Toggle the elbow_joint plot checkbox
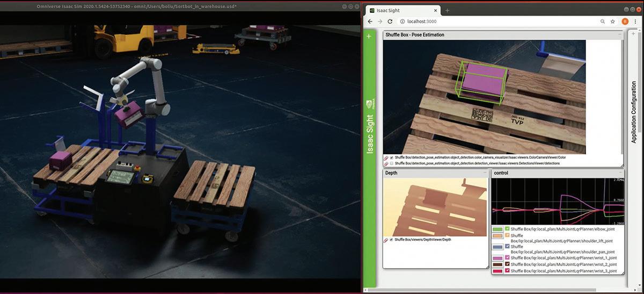 pos(507,229)
